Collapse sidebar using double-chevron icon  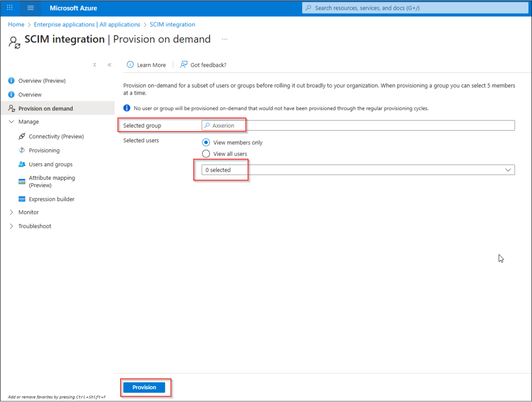click(109, 65)
